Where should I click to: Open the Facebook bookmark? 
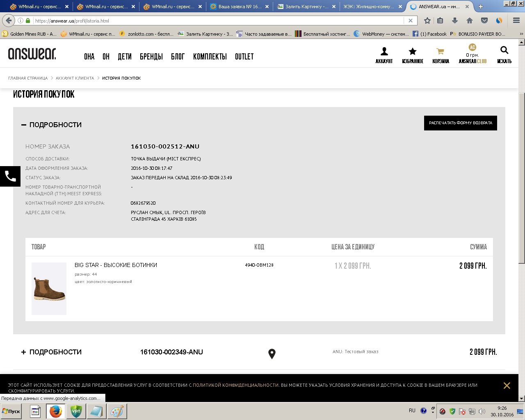point(430,34)
